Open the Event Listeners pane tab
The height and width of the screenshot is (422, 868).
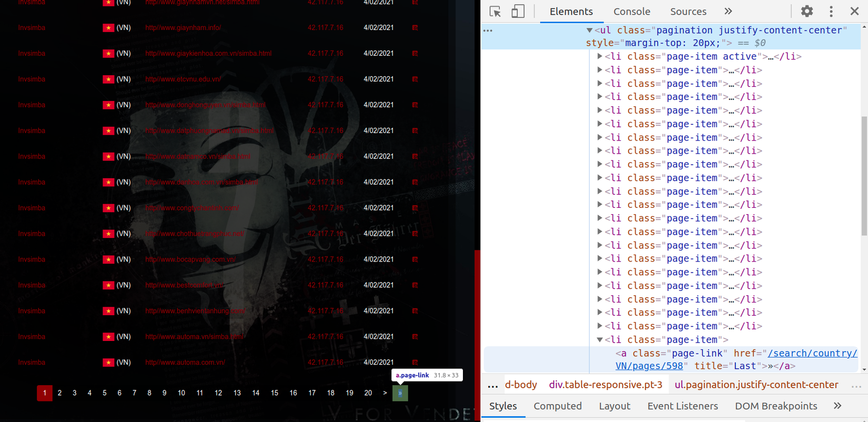[682, 406]
